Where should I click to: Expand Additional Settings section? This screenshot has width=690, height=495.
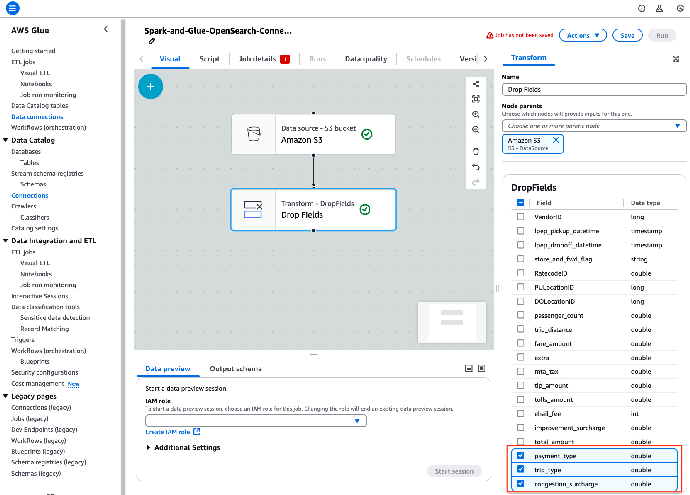coord(184,447)
